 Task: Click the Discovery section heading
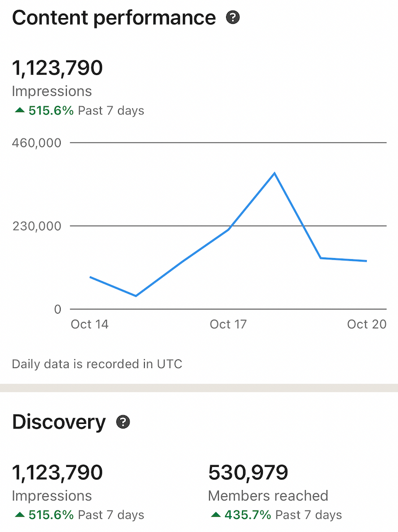pyautogui.click(x=59, y=422)
